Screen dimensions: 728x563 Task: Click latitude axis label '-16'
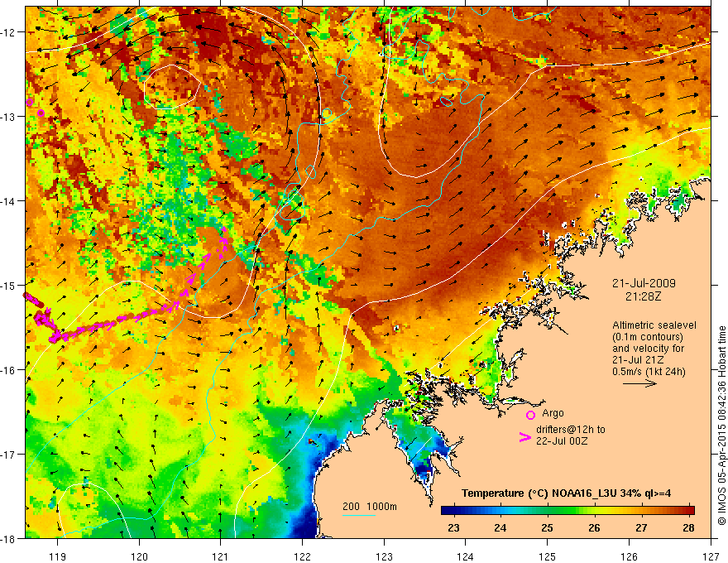9,370
